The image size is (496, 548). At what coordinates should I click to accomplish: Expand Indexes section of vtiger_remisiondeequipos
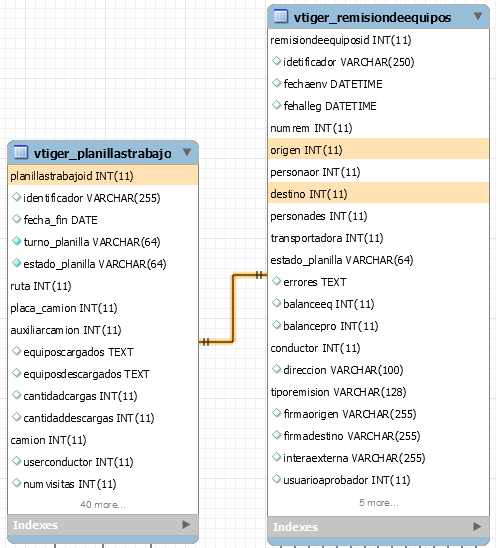tap(477, 526)
